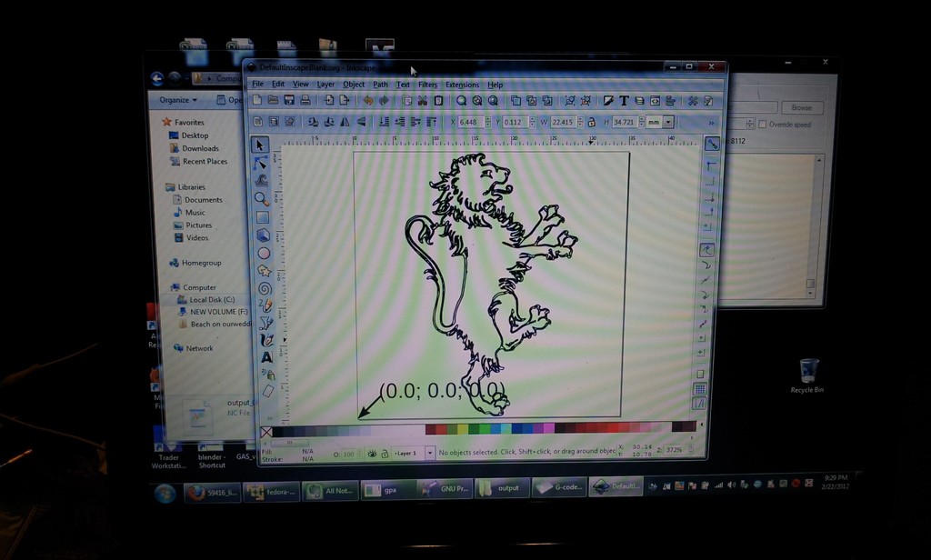The image size is (931, 560).
Task: Click the Print document icon
Action: coord(305,100)
